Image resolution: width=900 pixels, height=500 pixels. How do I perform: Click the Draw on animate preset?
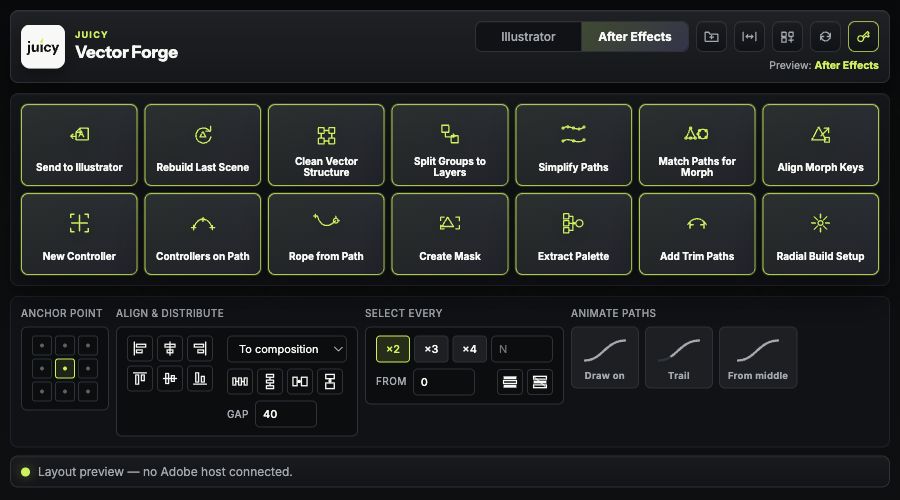tap(604, 358)
